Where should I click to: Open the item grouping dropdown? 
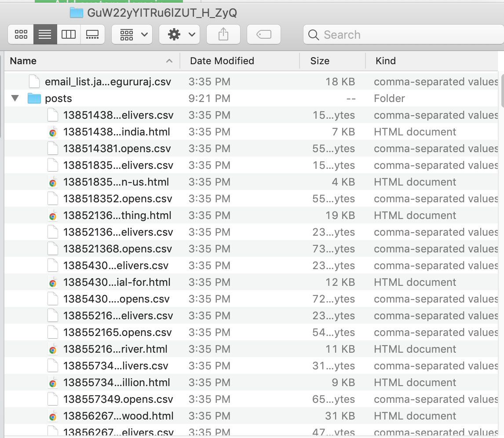point(131,34)
